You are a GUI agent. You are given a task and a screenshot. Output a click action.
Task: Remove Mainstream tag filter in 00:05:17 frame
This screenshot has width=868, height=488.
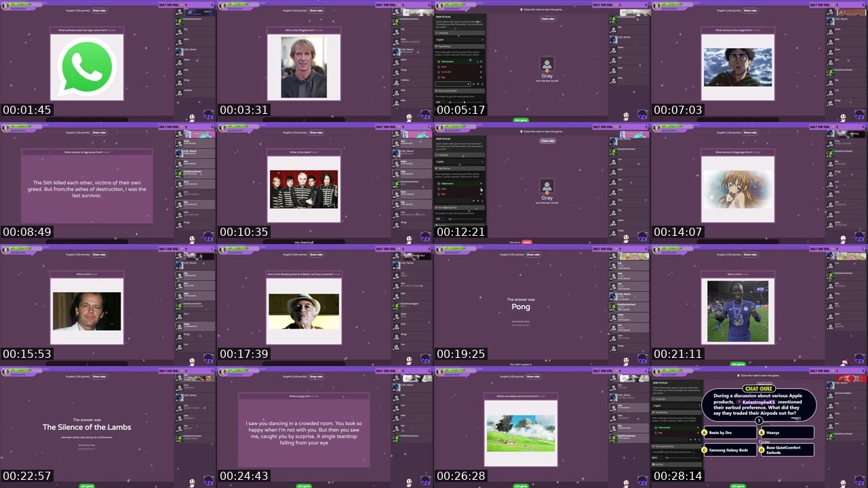point(481,62)
